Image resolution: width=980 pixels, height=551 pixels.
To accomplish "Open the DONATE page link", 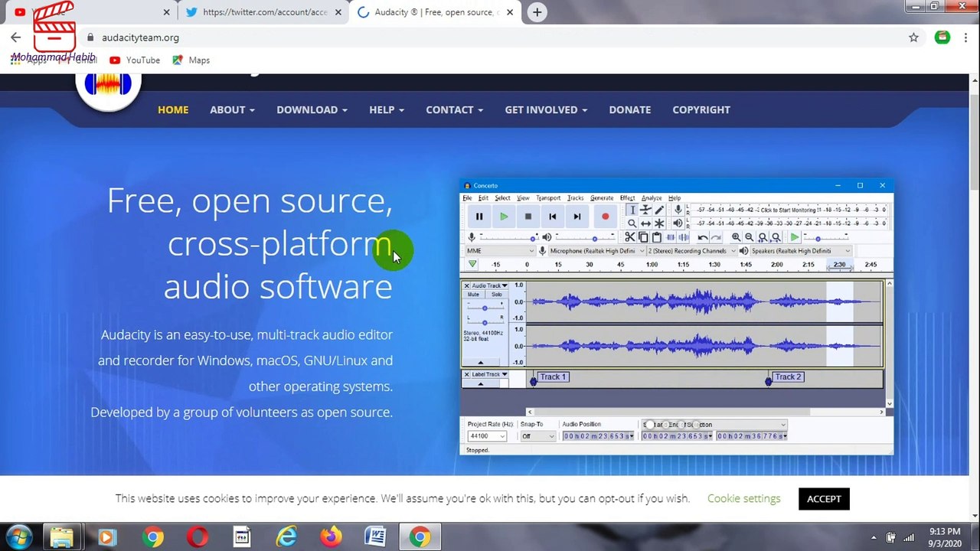I will point(630,109).
